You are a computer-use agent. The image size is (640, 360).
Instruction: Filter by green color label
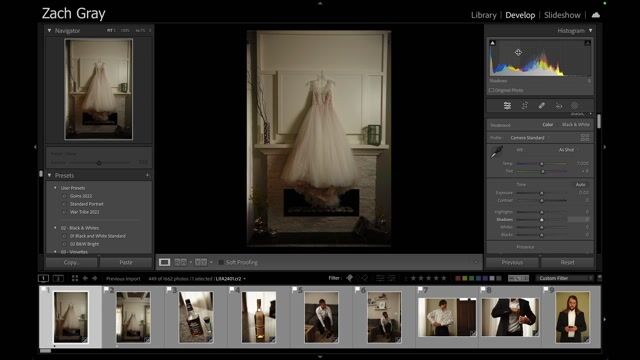tap(472, 278)
